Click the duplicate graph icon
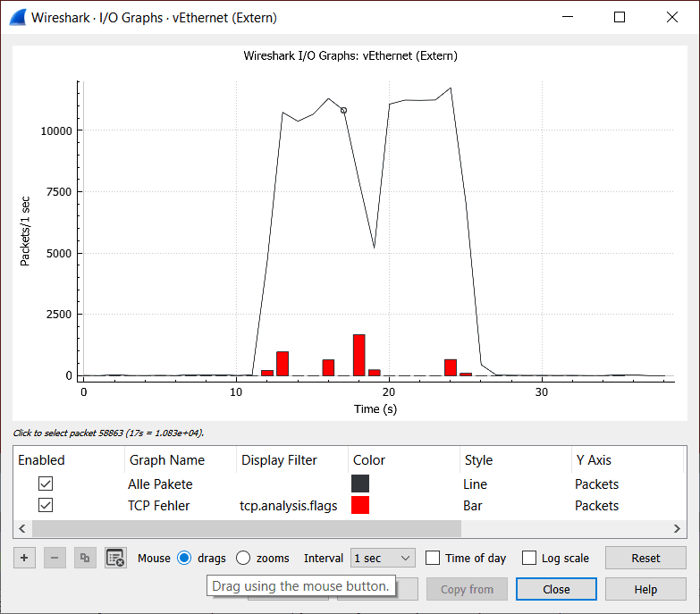 [85, 558]
